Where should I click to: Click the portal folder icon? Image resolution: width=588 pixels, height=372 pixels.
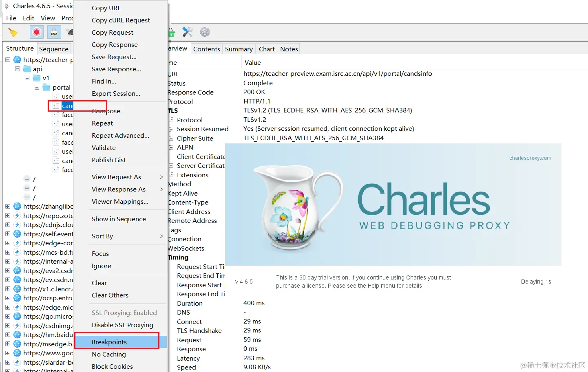[46, 87]
